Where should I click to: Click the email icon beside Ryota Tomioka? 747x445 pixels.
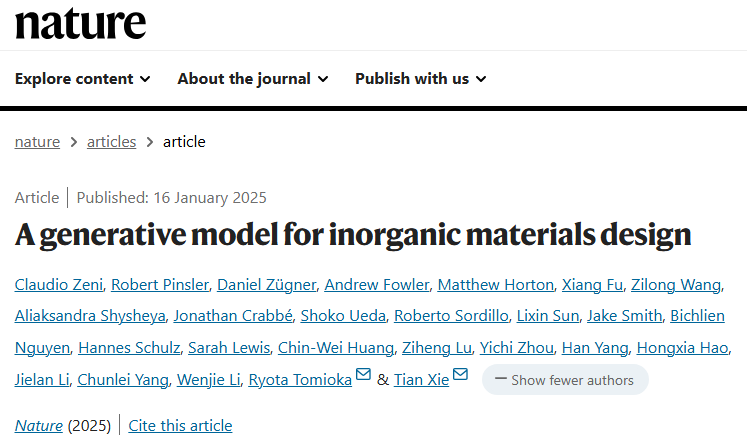(363, 374)
